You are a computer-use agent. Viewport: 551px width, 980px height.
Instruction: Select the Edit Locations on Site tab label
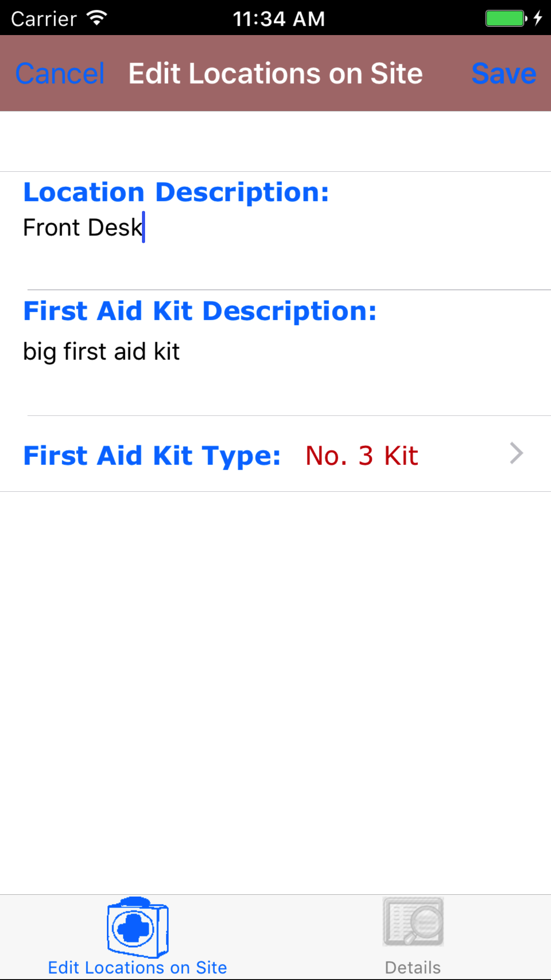(x=138, y=968)
